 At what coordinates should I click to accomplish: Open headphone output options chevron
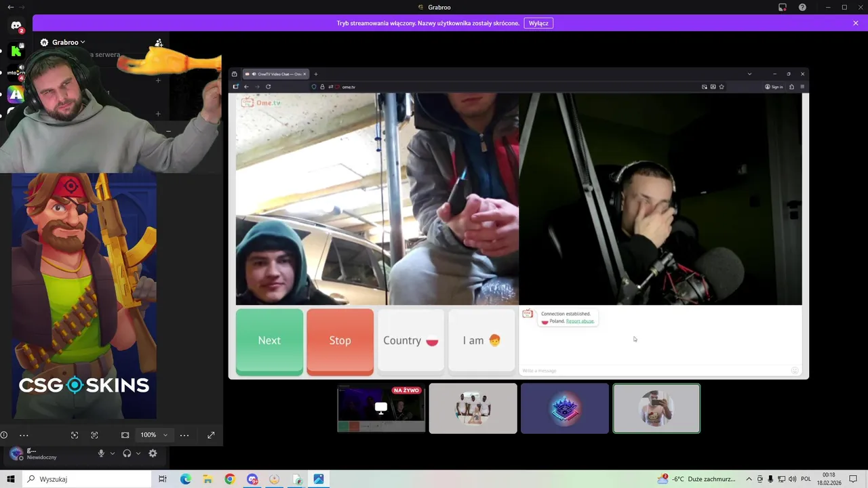click(138, 453)
